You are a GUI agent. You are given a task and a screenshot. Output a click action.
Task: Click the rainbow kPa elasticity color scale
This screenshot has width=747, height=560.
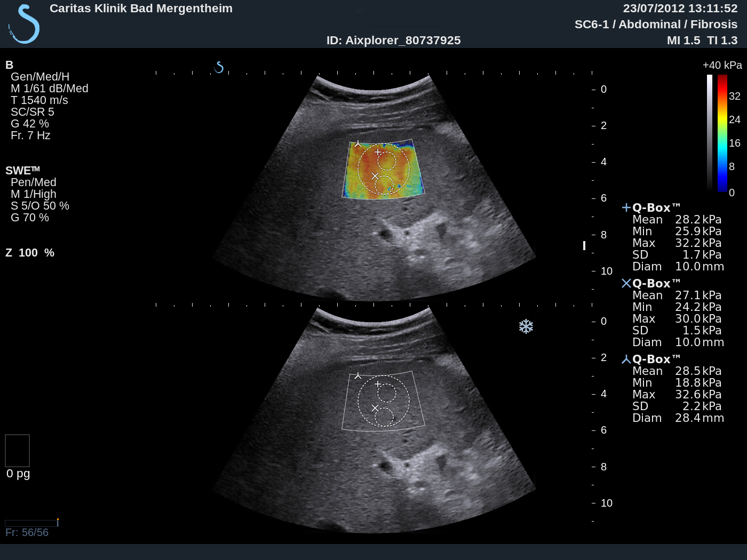click(722, 133)
